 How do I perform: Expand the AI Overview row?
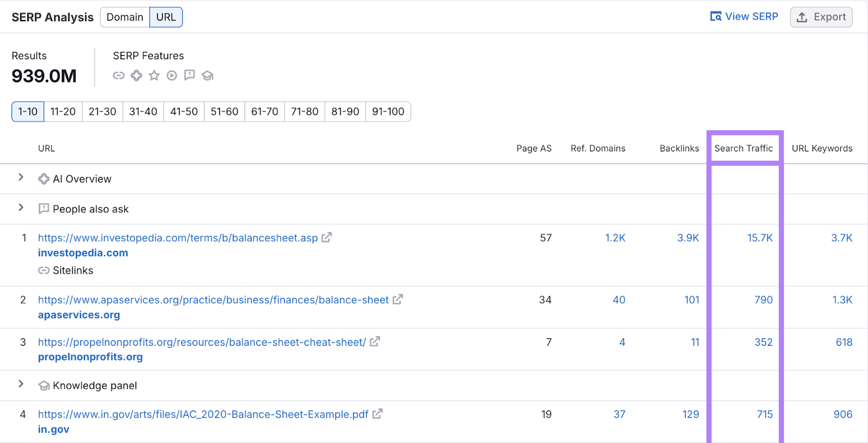pyautogui.click(x=21, y=178)
